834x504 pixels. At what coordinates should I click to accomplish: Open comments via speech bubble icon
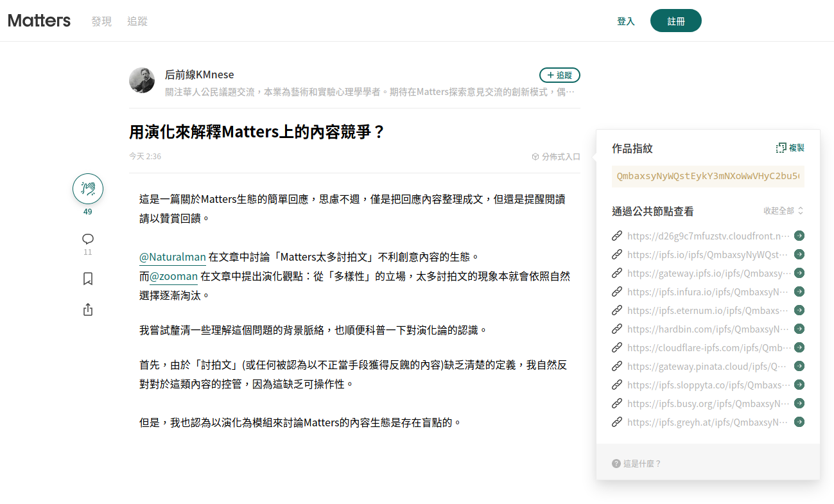88,239
